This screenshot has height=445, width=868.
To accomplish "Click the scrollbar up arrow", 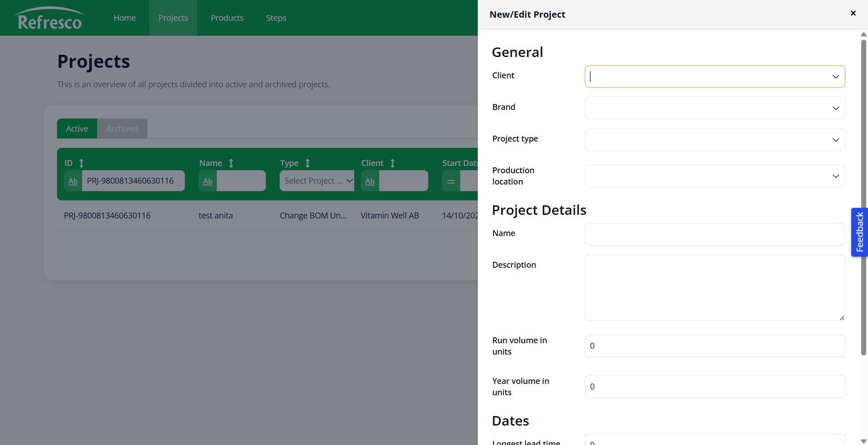I will click(863, 34).
